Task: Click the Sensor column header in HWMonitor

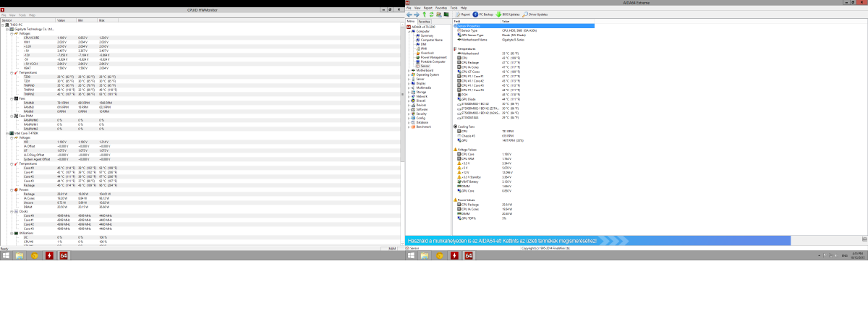Action: point(28,21)
